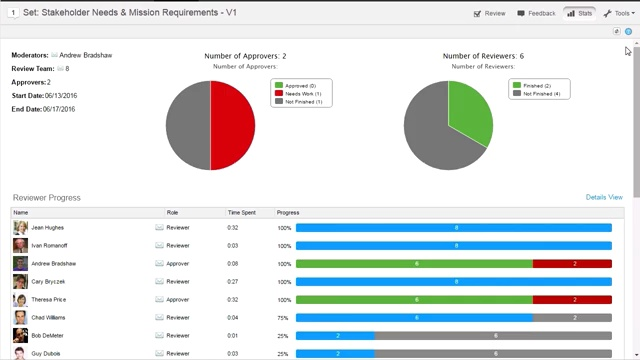Click the small refresh icon beside the globe
640x360 pixels.
point(617,31)
